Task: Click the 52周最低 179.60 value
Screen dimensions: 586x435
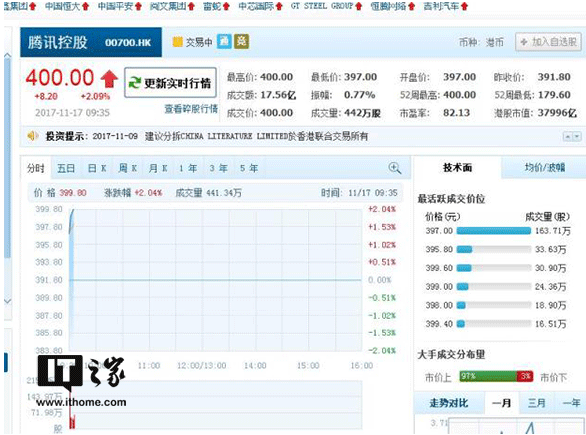Action: click(x=554, y=95)
